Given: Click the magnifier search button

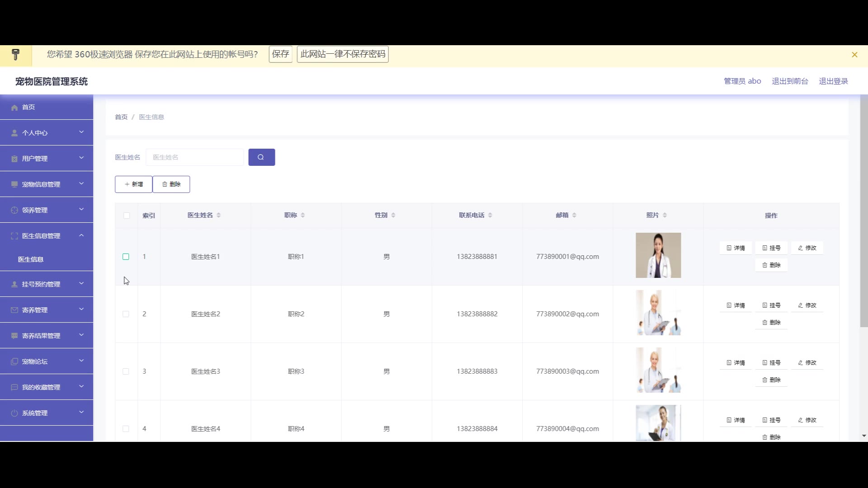Looking at the screenshot, I should 261,157.
